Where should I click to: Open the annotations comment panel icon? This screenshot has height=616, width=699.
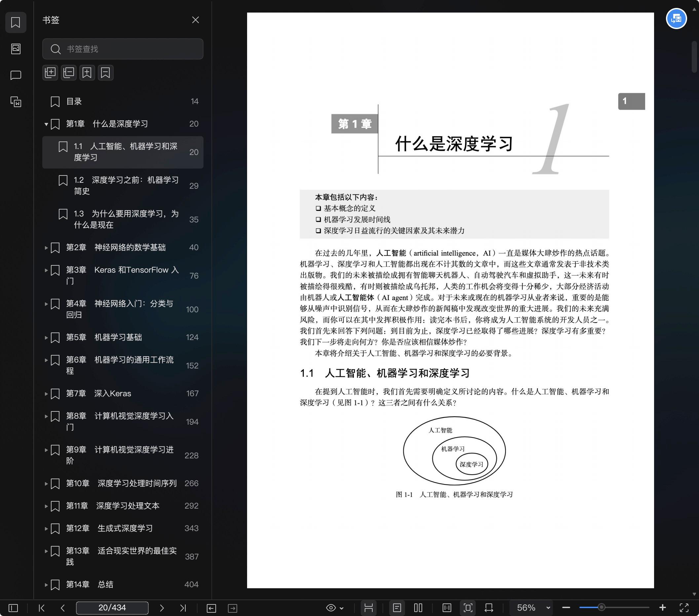click(16, 75)
